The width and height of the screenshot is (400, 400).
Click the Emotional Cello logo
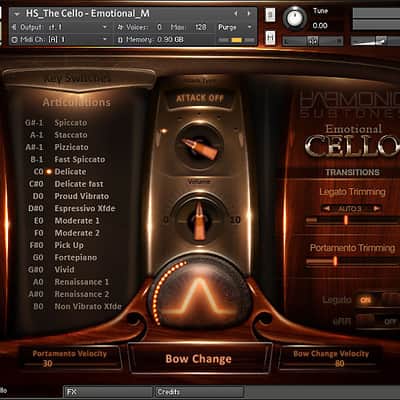(352, 141)
